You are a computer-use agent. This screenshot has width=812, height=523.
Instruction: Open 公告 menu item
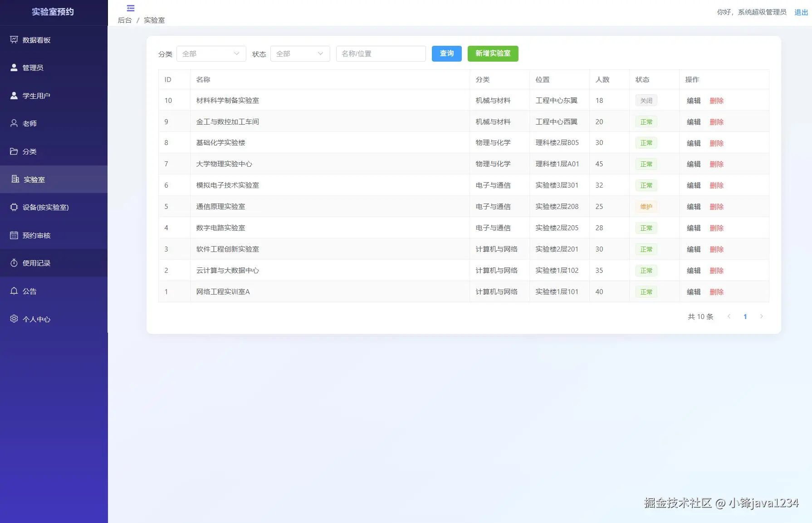pyautogui.click(x=54, y=291)
